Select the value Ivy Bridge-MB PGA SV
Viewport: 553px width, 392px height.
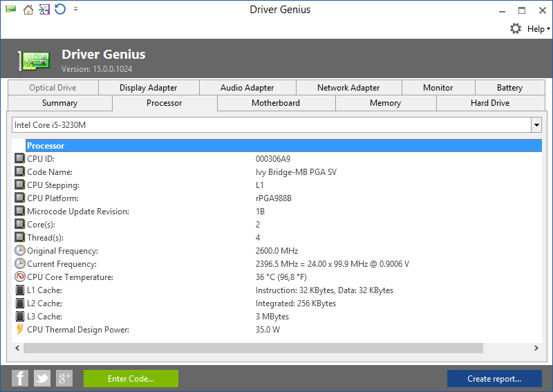[x=296, y=172]
